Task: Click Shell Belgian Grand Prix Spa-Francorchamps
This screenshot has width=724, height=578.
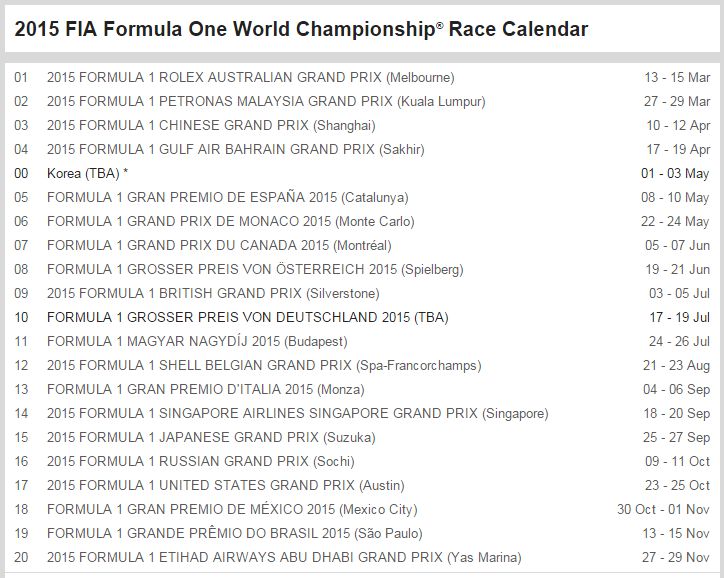Action: [x=264, y=365]
